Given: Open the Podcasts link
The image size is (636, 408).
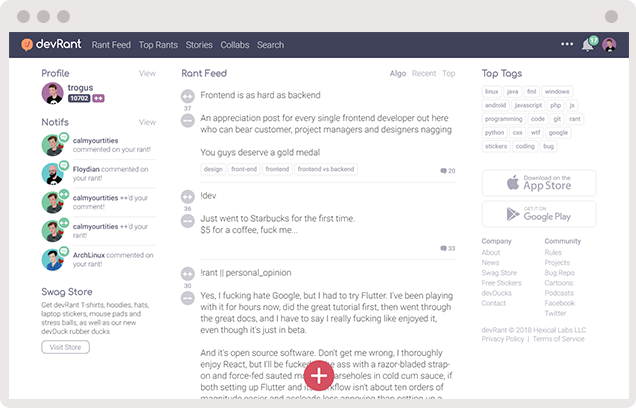Looking at the screenshot, I should (x=559, y=293).
